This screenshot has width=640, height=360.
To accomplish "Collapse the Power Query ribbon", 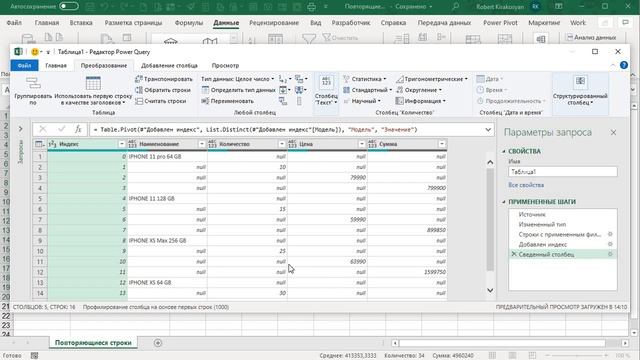I will pos(613,65).
